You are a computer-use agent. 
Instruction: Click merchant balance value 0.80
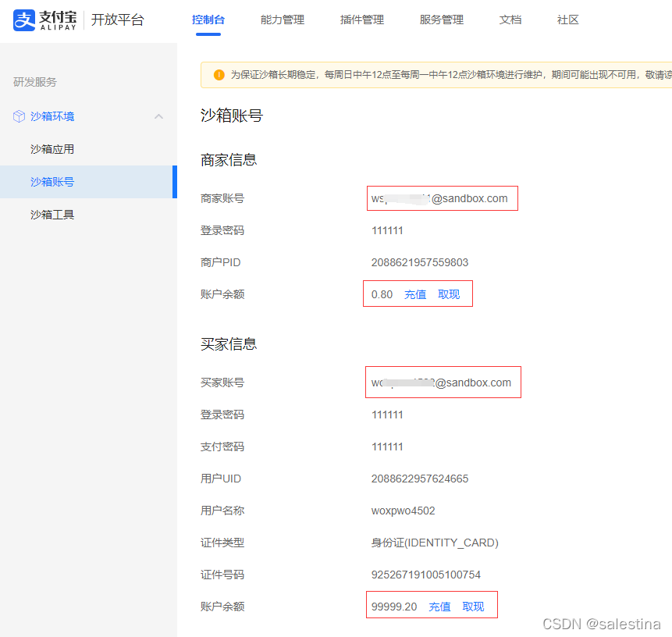tap(382, 294)
